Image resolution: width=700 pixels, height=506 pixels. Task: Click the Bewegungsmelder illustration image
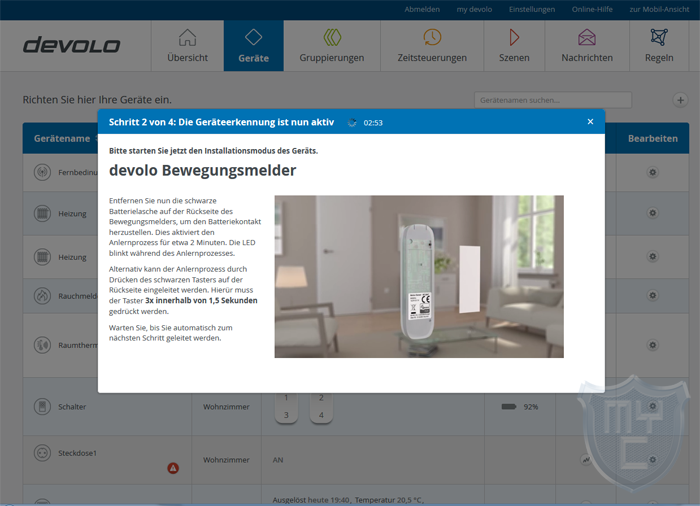419,276
